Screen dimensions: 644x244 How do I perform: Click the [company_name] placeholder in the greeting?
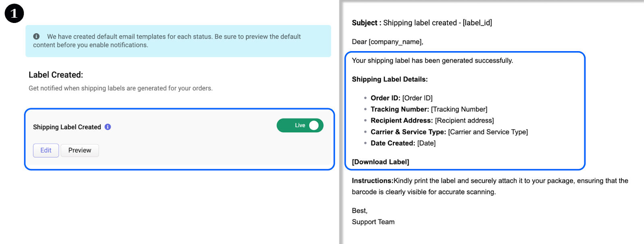point(396,42)
